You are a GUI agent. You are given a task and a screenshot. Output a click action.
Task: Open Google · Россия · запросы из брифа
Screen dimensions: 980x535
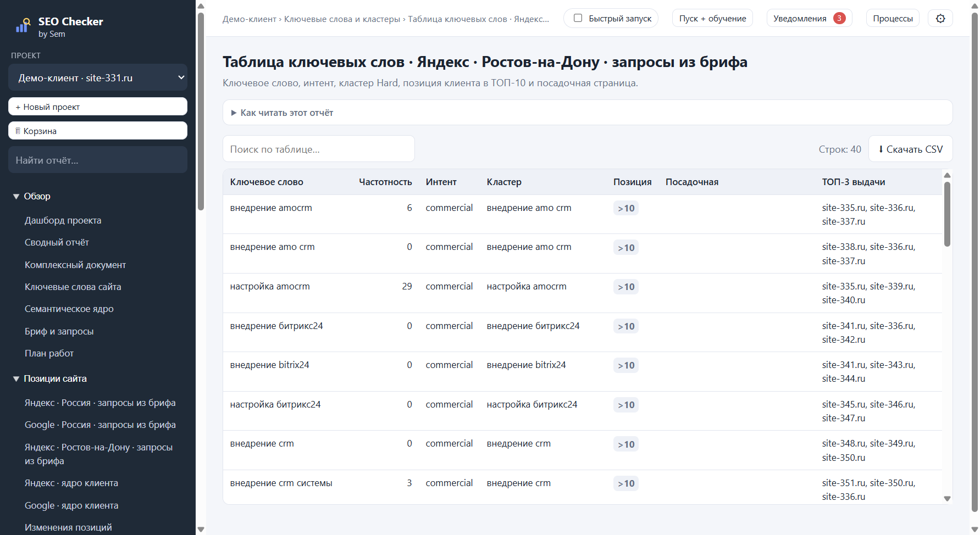point(100,425)
